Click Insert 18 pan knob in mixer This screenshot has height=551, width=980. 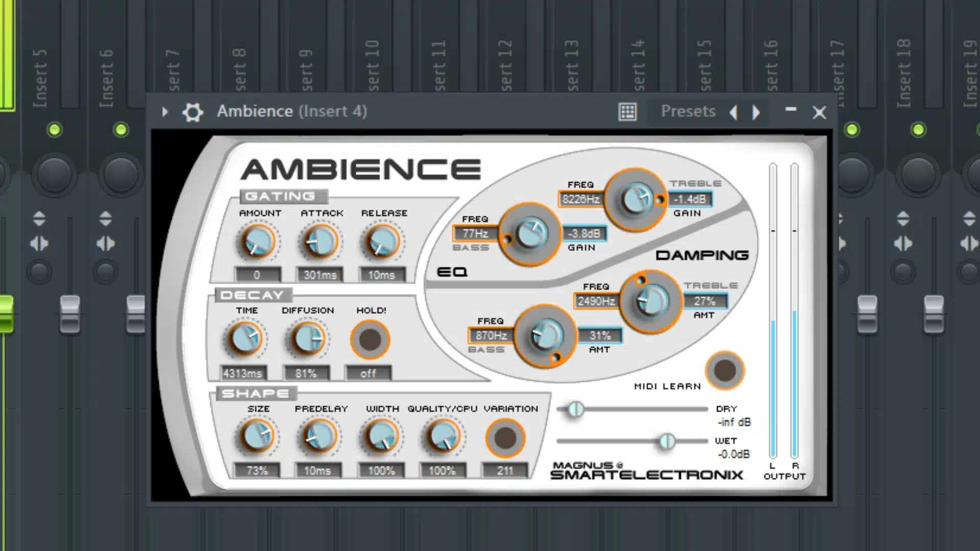(918, 174)
